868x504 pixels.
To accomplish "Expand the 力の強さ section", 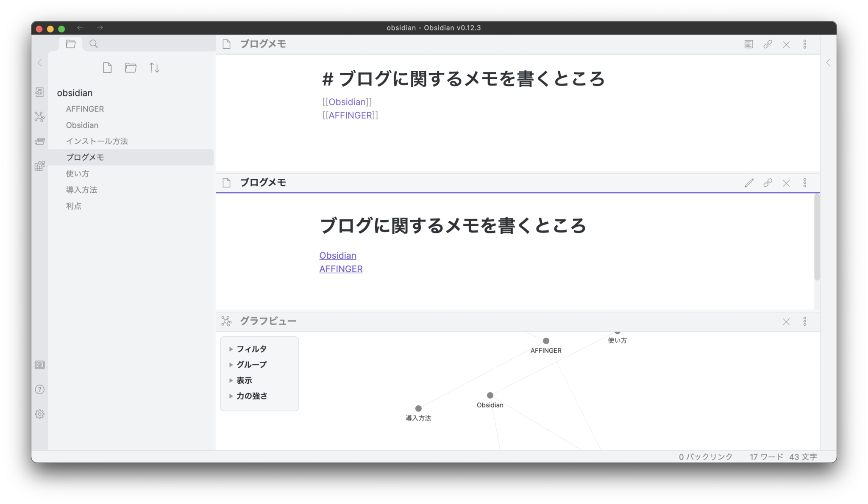I will (251, 396).
